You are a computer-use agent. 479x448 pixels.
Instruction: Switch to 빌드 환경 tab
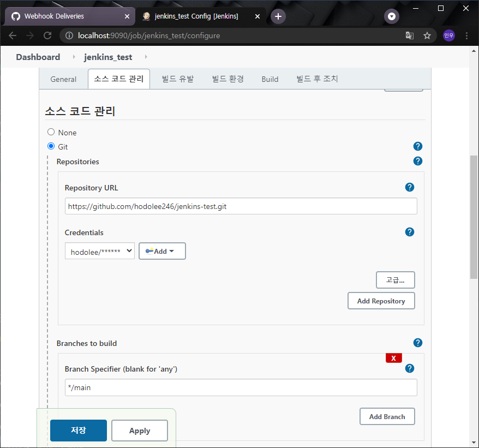coord(228,79)
